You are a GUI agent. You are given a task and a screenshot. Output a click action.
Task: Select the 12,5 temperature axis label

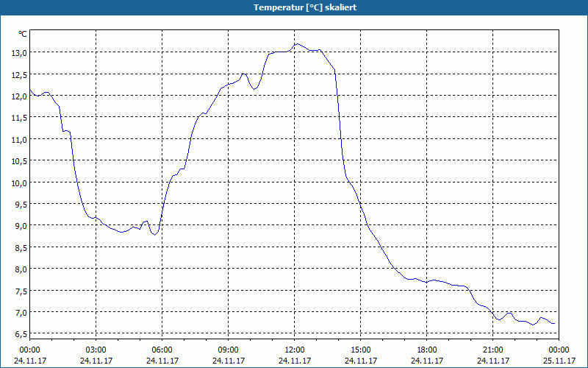tap(19, 75)
